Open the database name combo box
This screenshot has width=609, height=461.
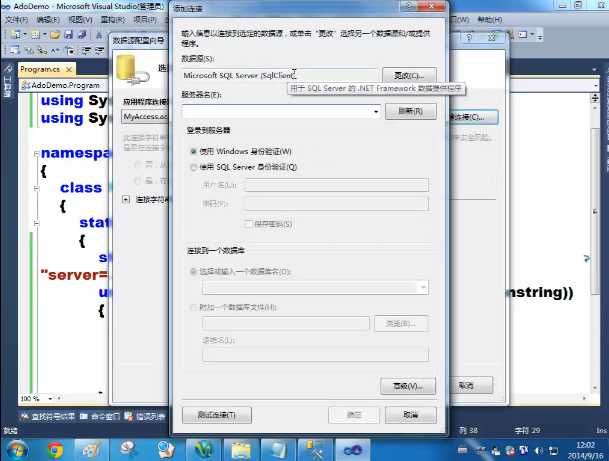pos(315,287)
